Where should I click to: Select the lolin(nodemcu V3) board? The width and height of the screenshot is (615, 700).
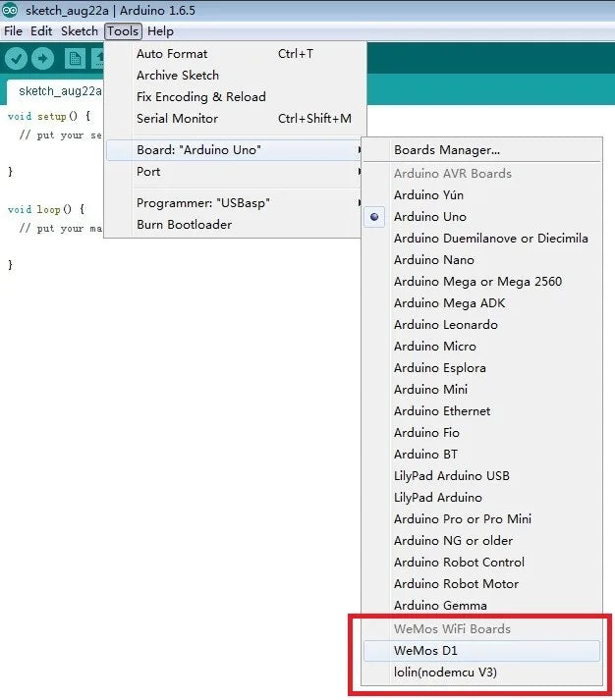481,673
